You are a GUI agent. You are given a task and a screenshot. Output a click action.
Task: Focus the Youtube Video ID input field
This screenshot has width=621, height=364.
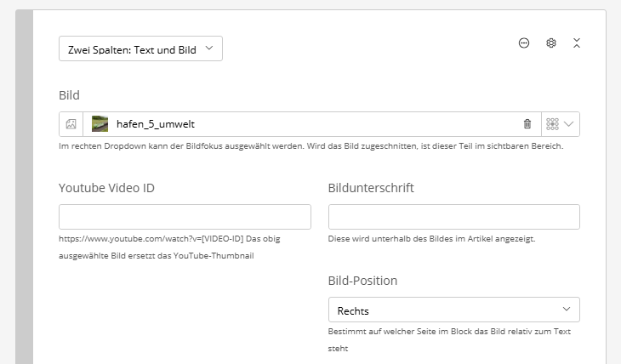185,217
